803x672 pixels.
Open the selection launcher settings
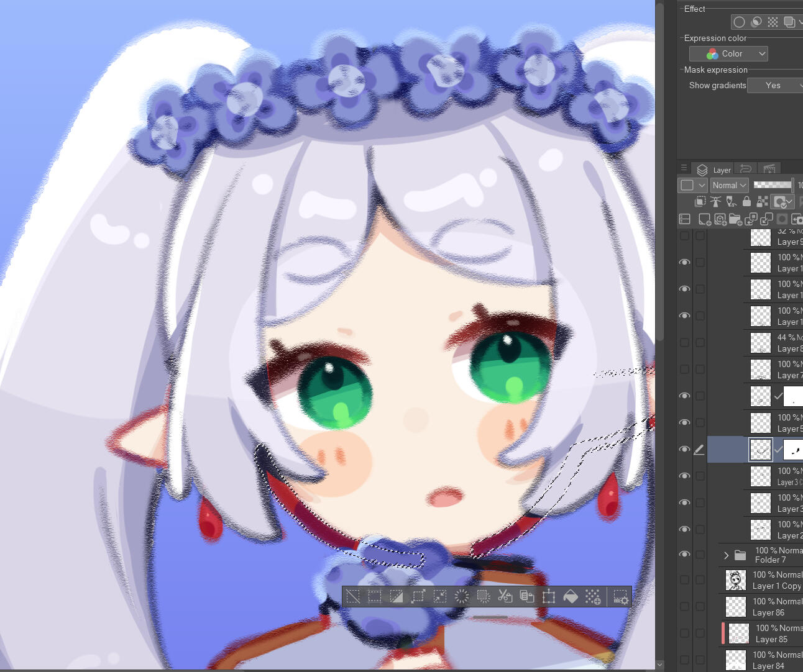pyautogui.click(x=620, y=597)
